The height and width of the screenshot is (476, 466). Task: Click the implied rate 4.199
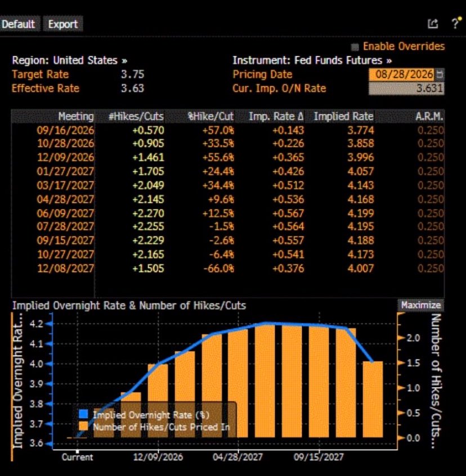click(x=360, y=213)
